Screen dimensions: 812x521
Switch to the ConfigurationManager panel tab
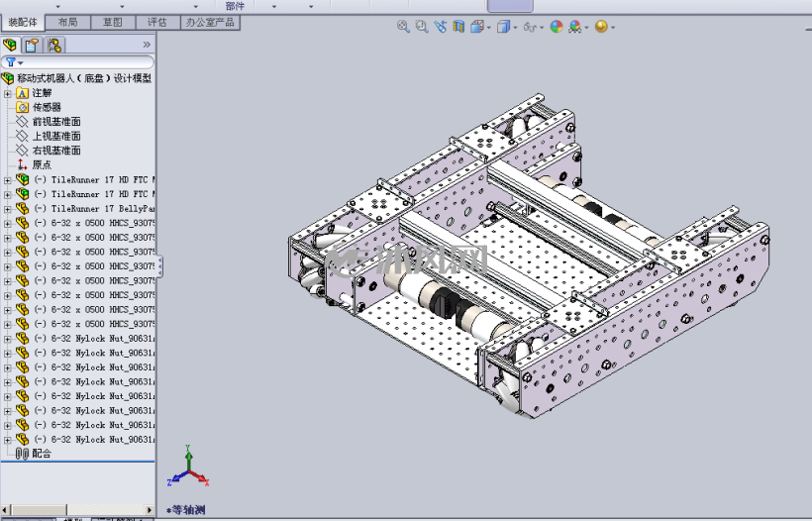click(x=54, y=45)
